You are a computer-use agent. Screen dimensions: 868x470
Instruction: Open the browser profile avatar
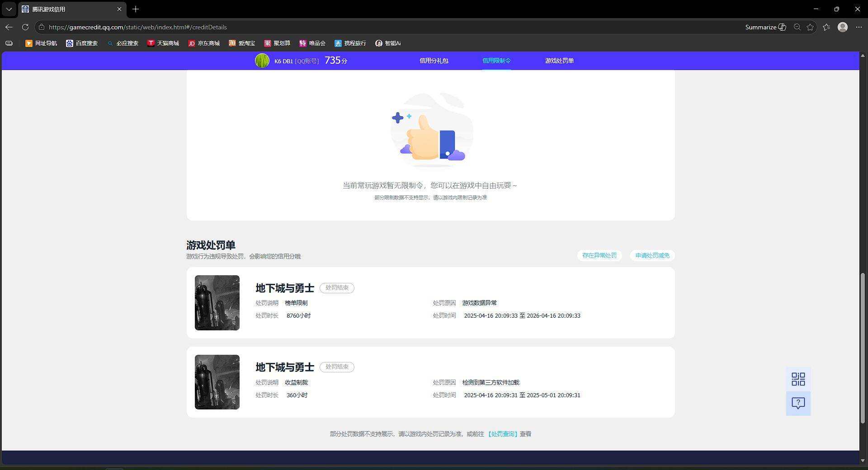point(843,27)
